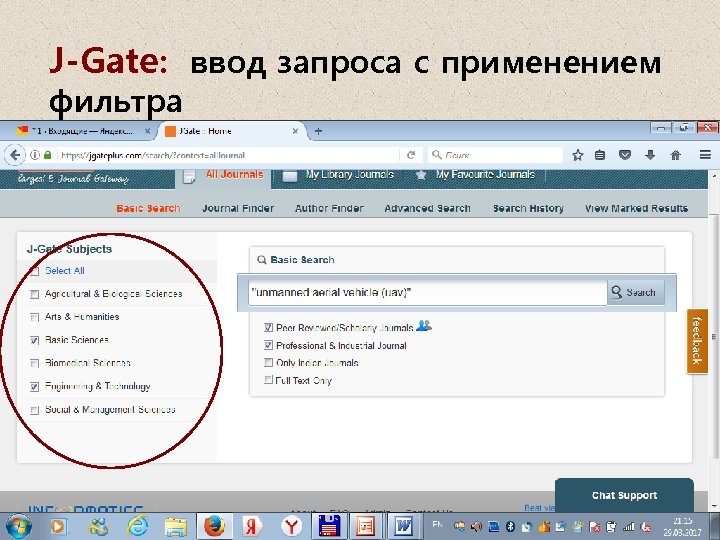Switch to PowerPoint in the taskbar

[366, 526]
